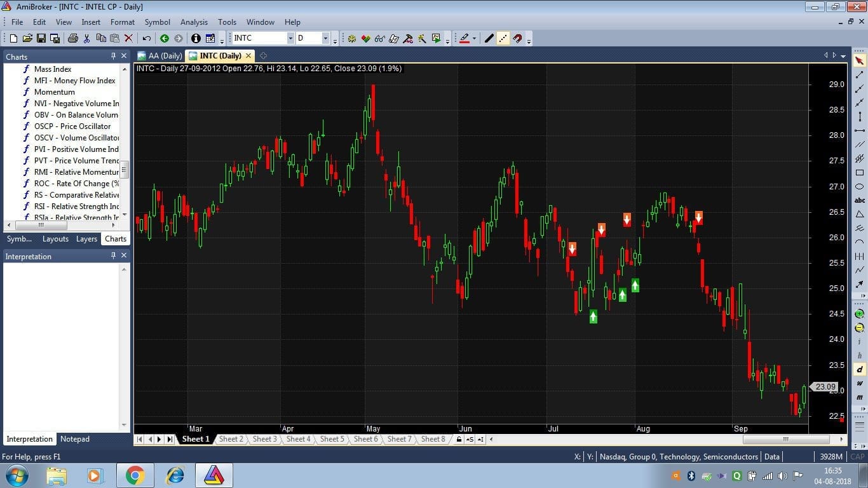Toggle the dotted line style button
868x488 pixels.
coord(503,38)
